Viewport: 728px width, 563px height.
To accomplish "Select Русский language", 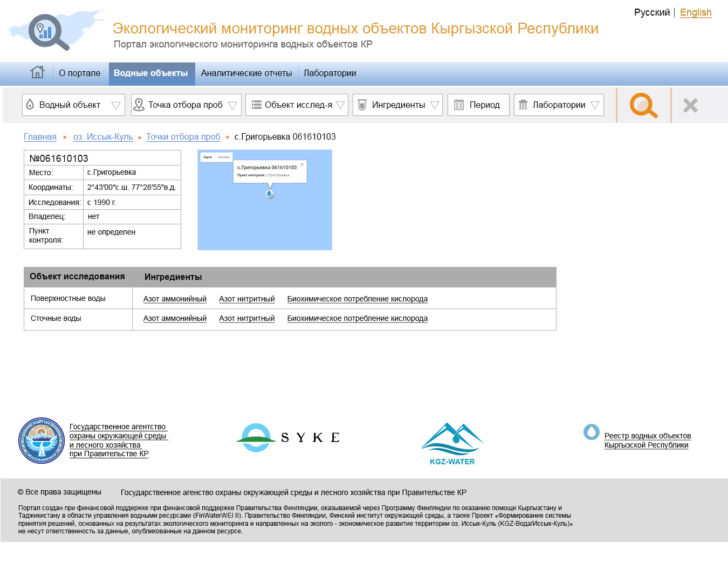I will [x=652, y=12].
